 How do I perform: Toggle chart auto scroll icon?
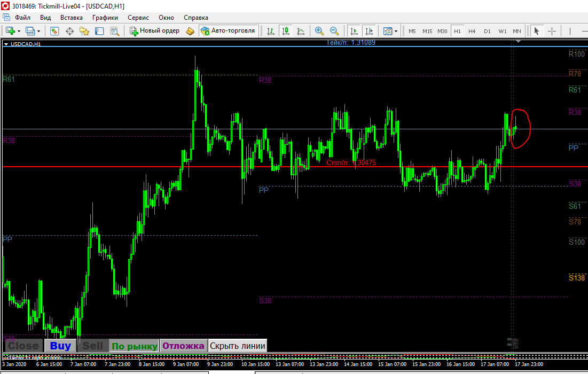click(x=354, y=31)
